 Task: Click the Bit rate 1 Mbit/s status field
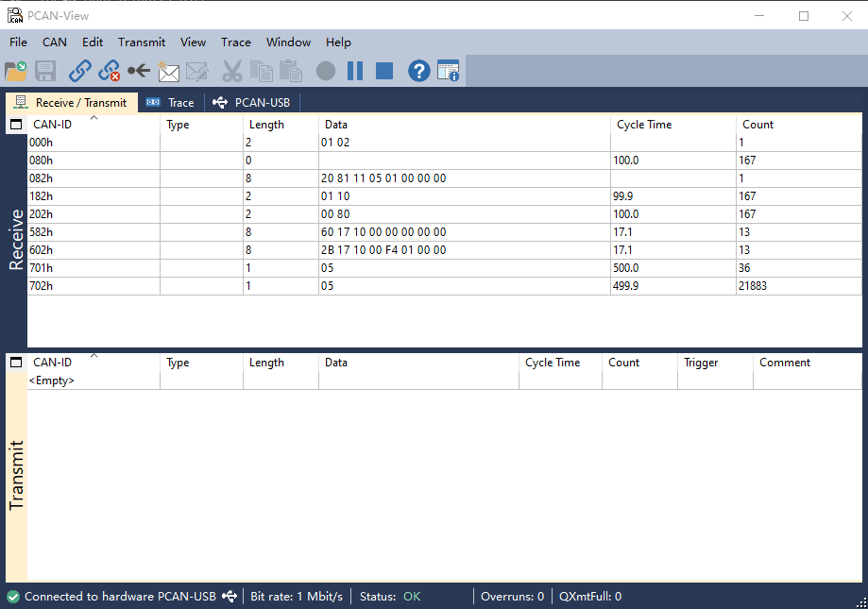pyautogui.click(x=297, y=597)
